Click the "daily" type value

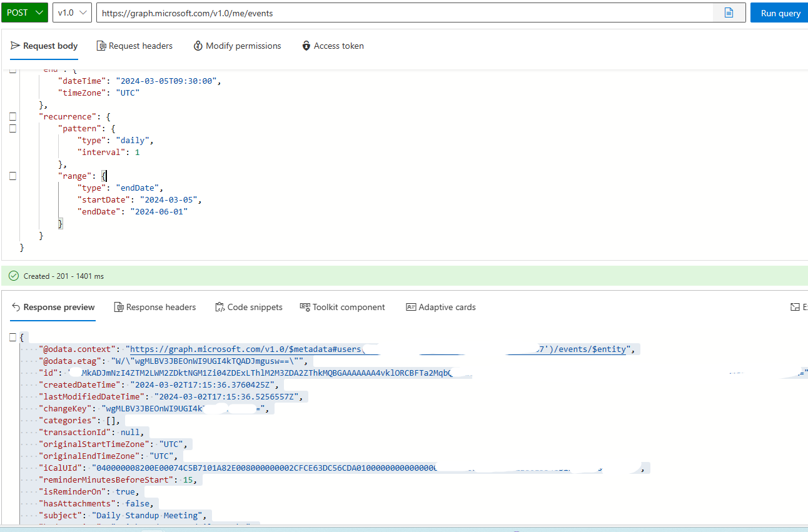point(133,141)
